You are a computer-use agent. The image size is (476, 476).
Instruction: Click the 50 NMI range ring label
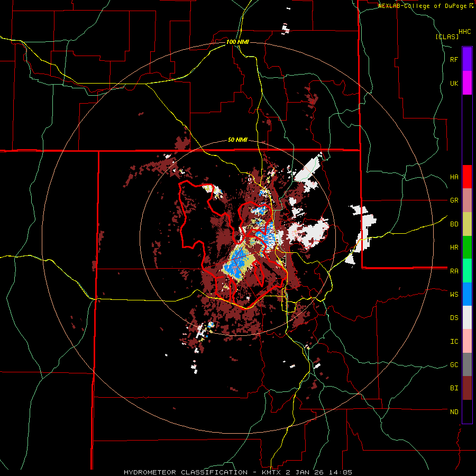237,140
